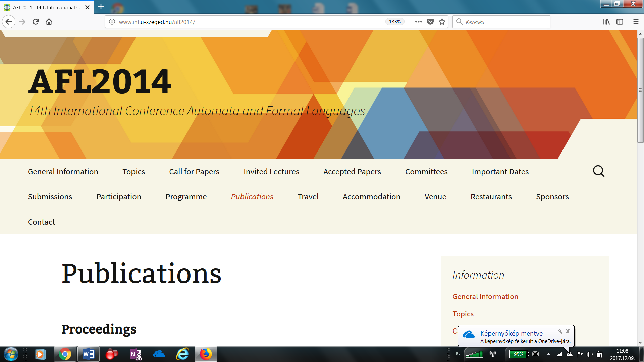Show hidden system tray icons arrow
This screenshot has width=644, height=362.
pos(548,354)
